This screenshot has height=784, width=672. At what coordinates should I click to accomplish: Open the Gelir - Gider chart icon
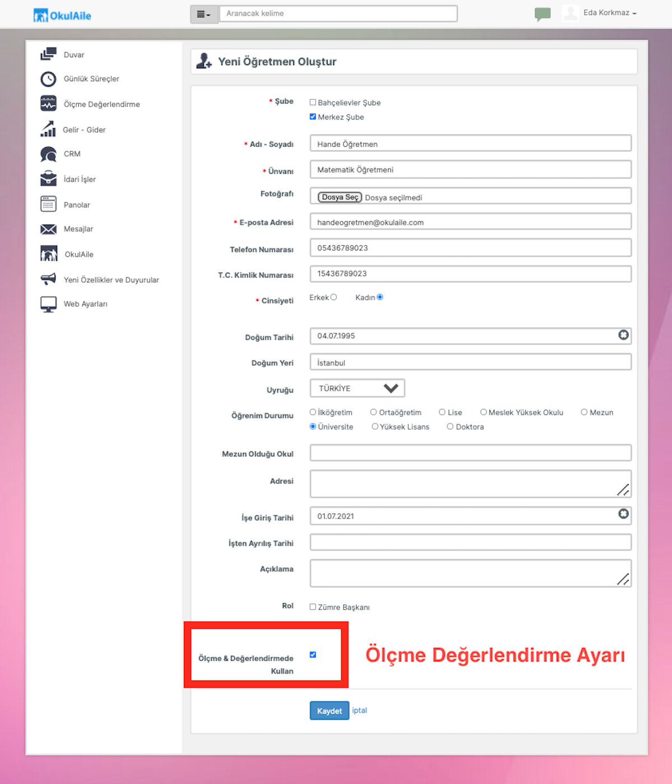pyautogui.click(x=48, y=129)
